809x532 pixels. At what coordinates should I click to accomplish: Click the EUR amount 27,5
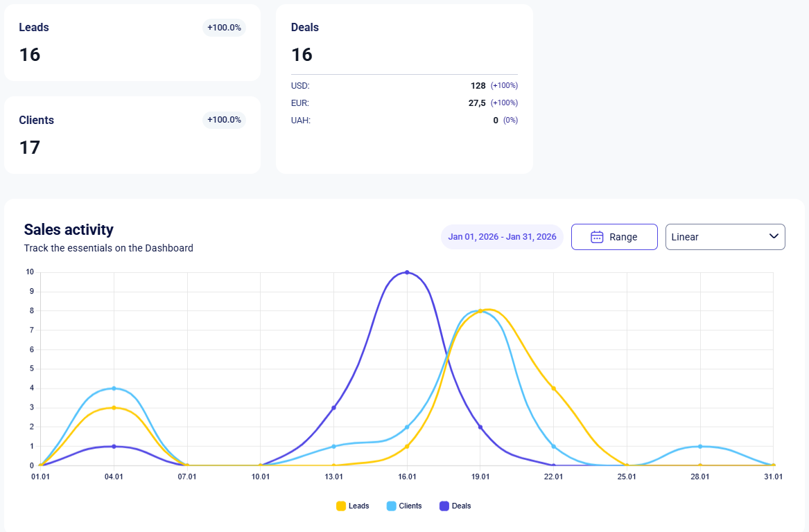click(x=477, y=103)
